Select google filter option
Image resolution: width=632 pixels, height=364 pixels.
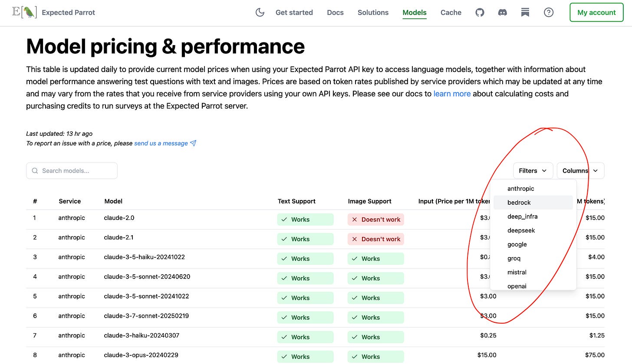click(533, 244)
